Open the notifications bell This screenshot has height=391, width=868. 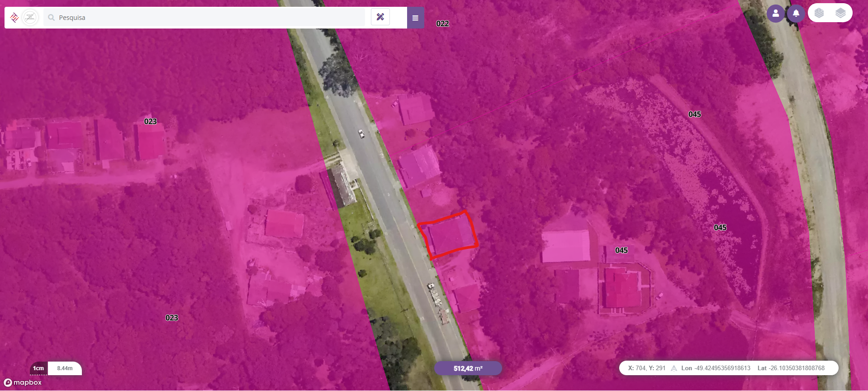click(x=796, y=14)
